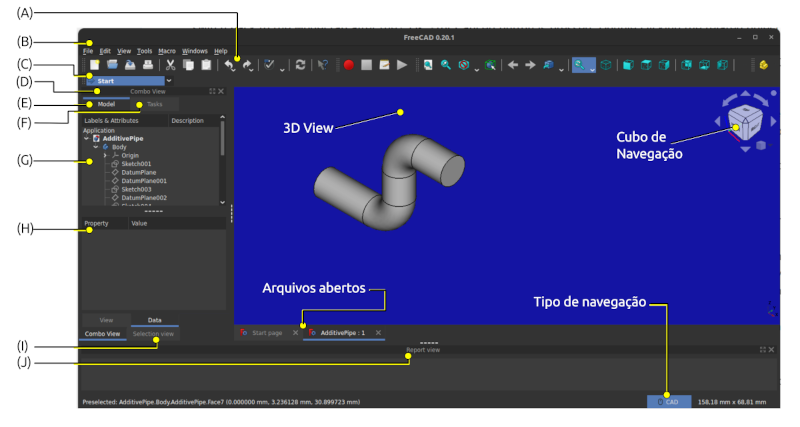800x427 pixels.
Task: Set Top view cube icon
Action: pos(646,65)
